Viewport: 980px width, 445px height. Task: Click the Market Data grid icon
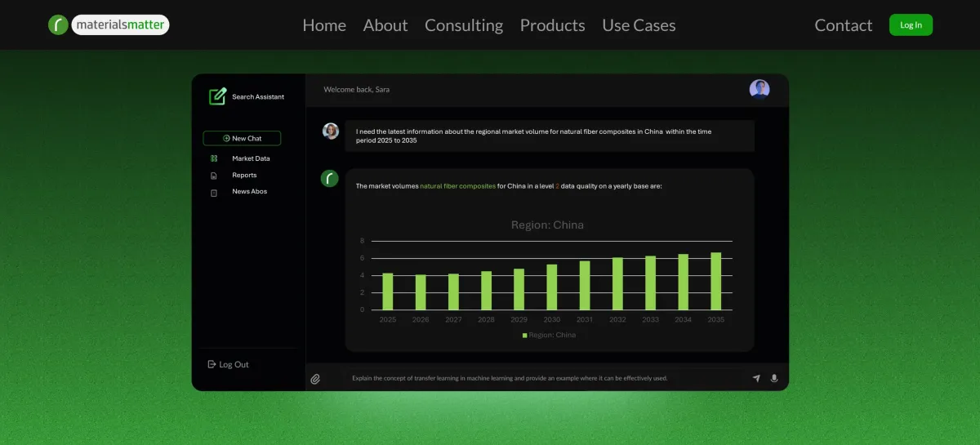214,158
